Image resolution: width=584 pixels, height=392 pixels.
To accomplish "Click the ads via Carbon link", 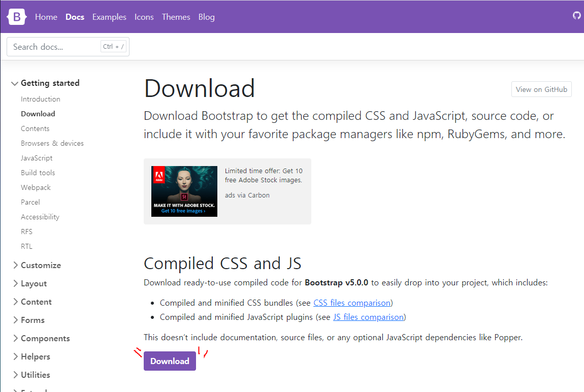I will coord(247,195).
